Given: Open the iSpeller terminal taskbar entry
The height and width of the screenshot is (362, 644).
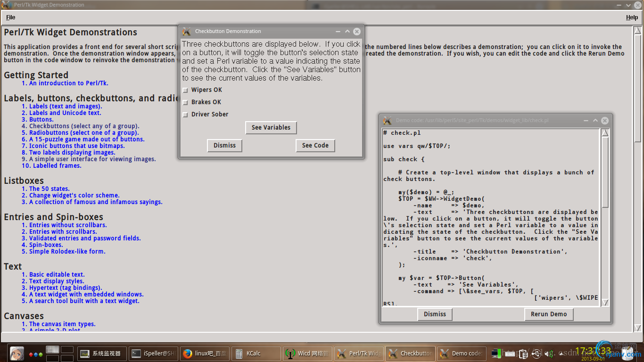Looking at the screenshot, I should 152,354.
